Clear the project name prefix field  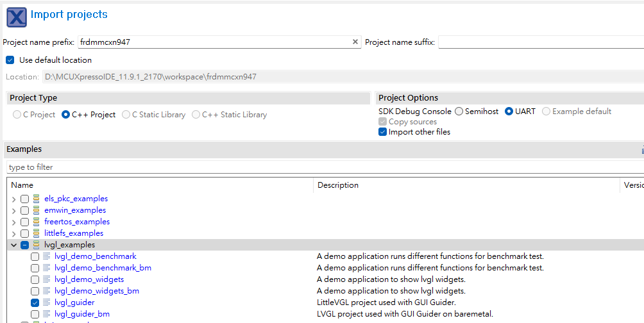click(x=355, y=42)
